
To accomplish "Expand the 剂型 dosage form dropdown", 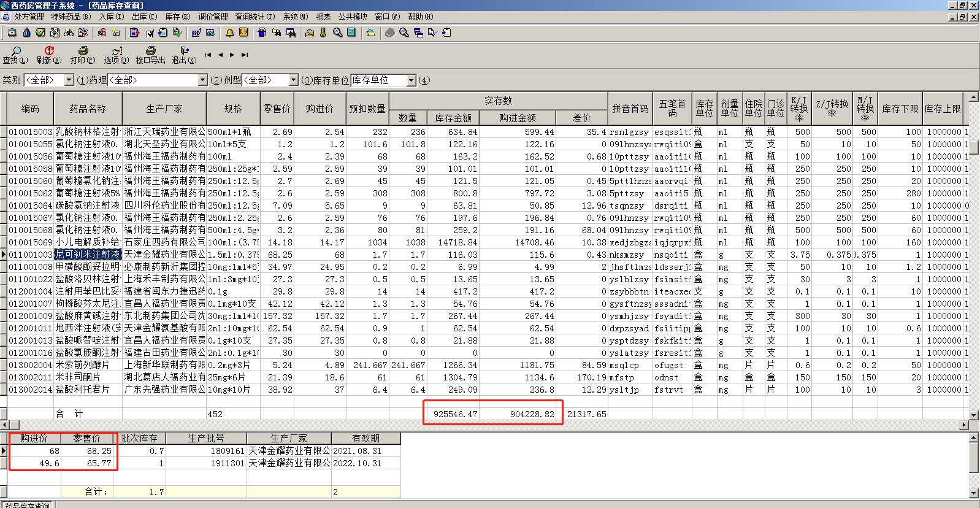I will tap(293, 80).
